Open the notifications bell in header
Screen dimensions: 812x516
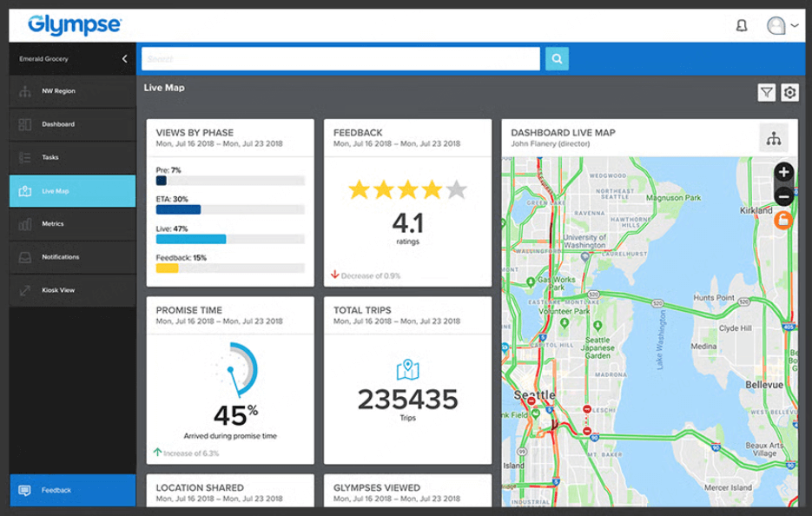[741, 26]
